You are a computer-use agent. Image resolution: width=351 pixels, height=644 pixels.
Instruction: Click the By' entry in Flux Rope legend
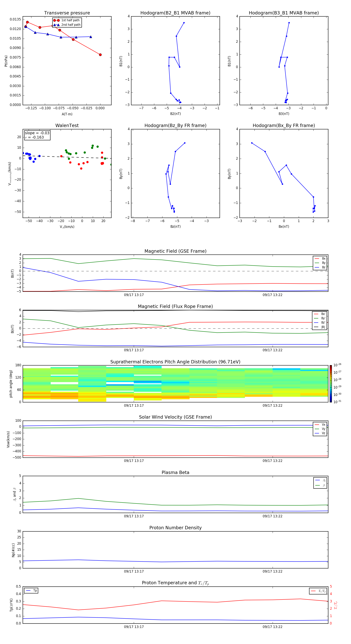point(320,318)
